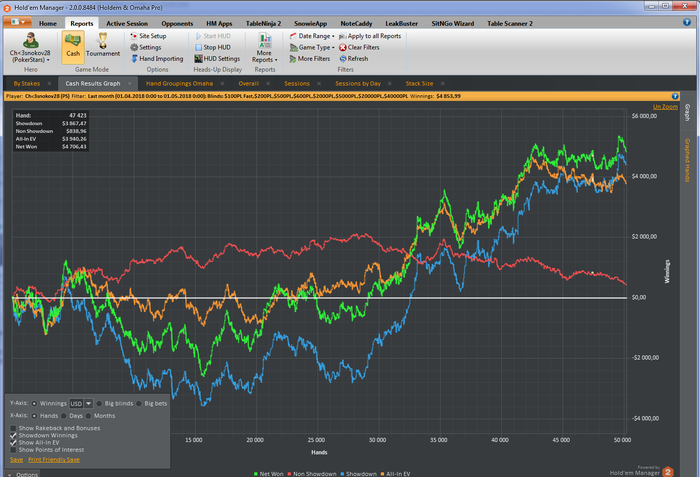Viewport: 700px width, 477px height.
Task: Expand hero name Ch<3snokov28 dropdown arrow
Action: pos(48,60)
